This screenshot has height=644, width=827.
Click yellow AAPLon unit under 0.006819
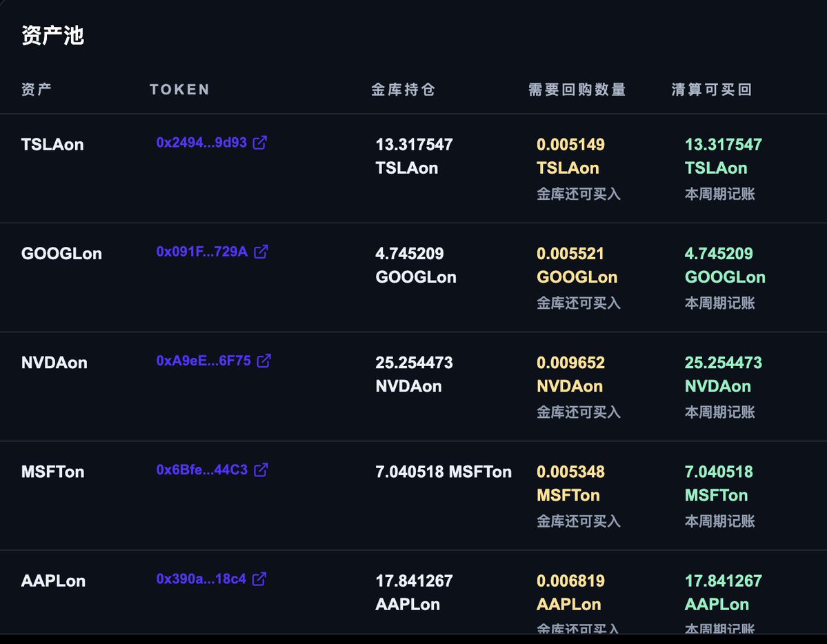pyautogui.click(x=568, y=605)
